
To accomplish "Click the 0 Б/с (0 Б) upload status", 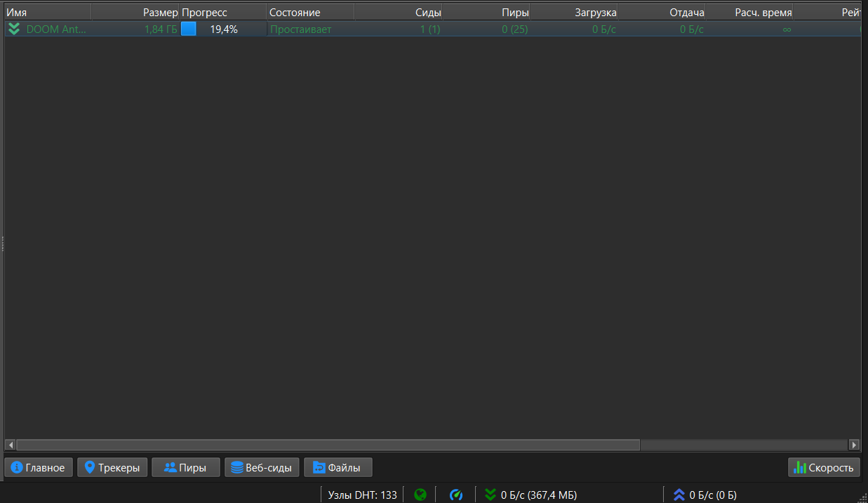I will click(x=713, y=495).
